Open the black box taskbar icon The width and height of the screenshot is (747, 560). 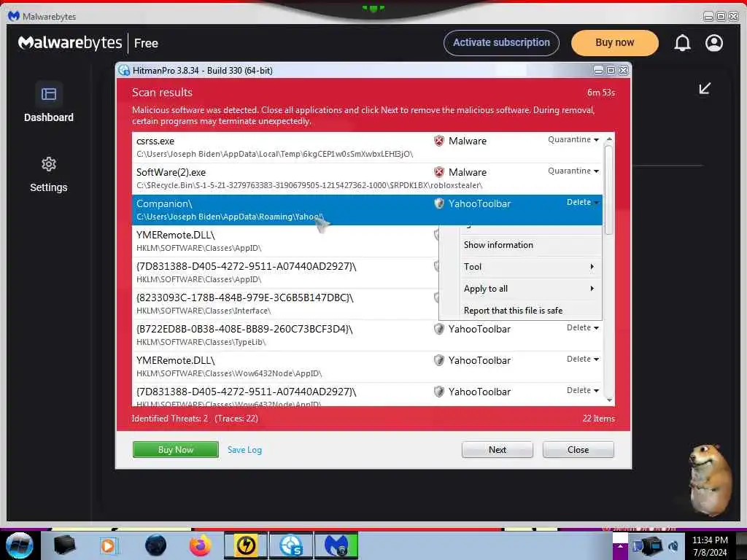coord(64,545)
